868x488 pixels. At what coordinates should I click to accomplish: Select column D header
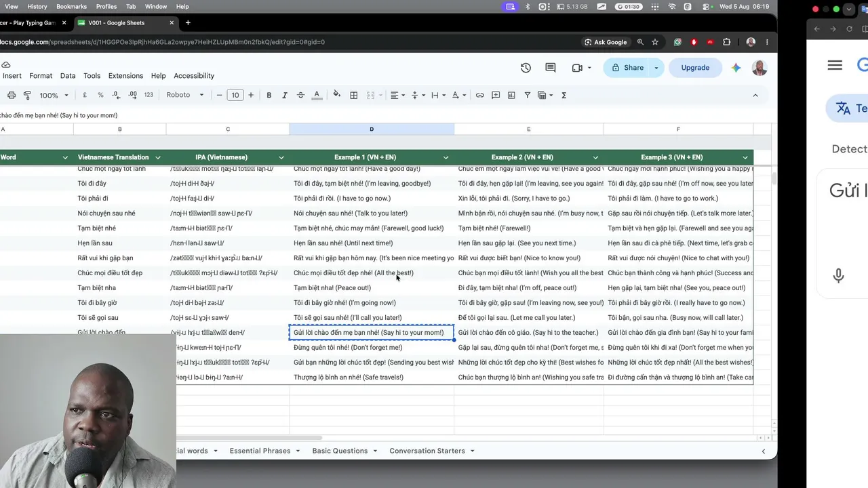point(372,129)
